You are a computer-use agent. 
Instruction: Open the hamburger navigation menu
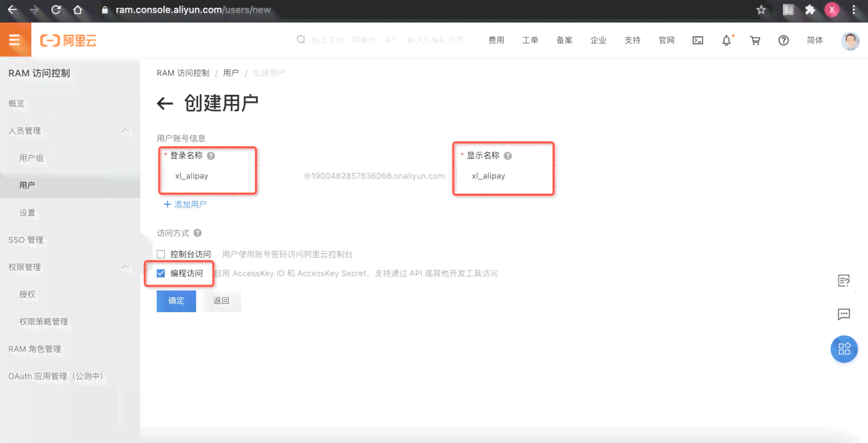pyautogui.click(x=15, y=40)
